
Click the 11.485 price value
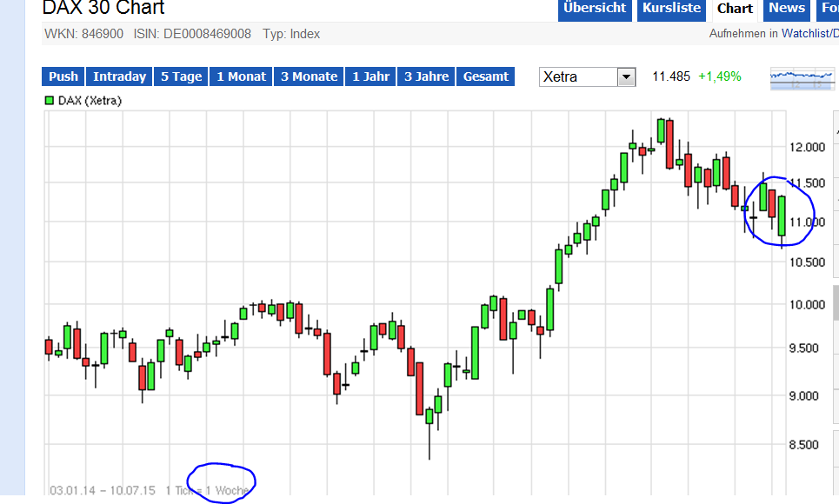671,76
